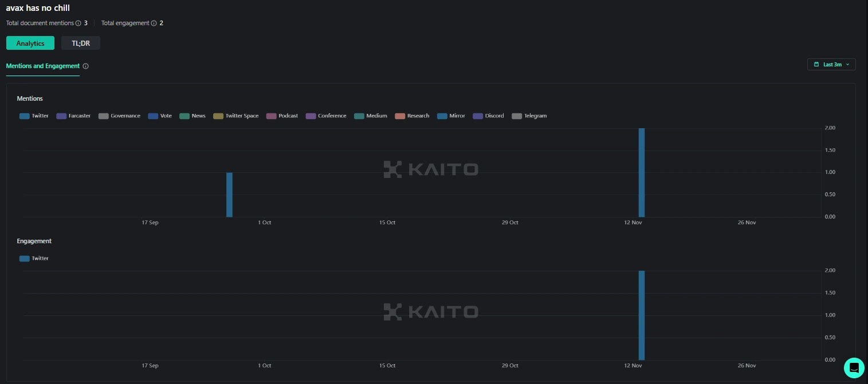This screenshot has width=868, height=384.
Task: Toggle Twitter series in Engagement legend
Action: (x=34, y=259)
